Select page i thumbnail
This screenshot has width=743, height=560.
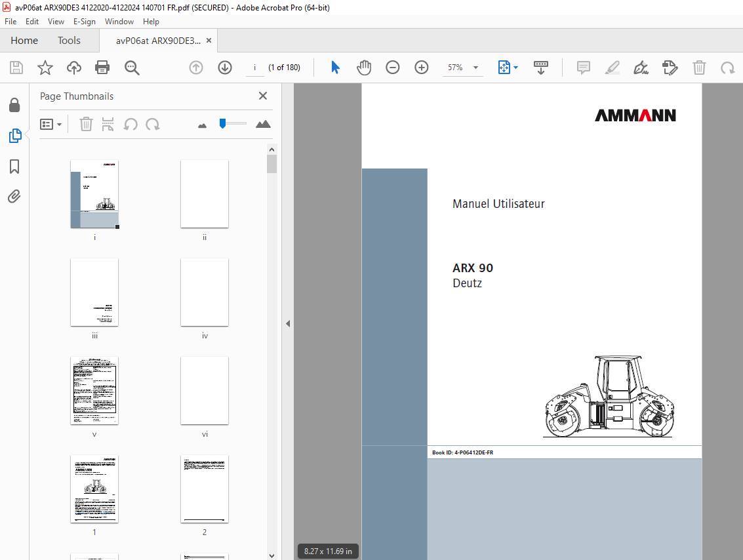(95, 194)
